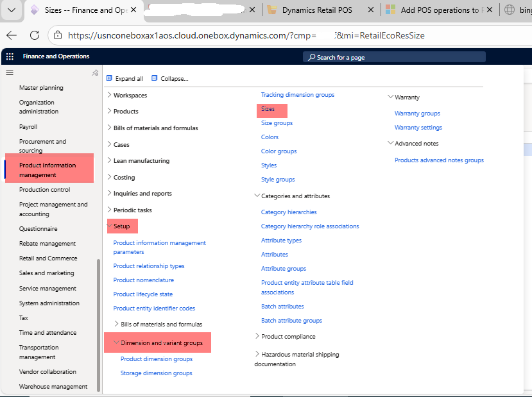532x397 pixels.
Task: Switch to Dynamics Retail POS tab
Action: [x=317, y=10]
